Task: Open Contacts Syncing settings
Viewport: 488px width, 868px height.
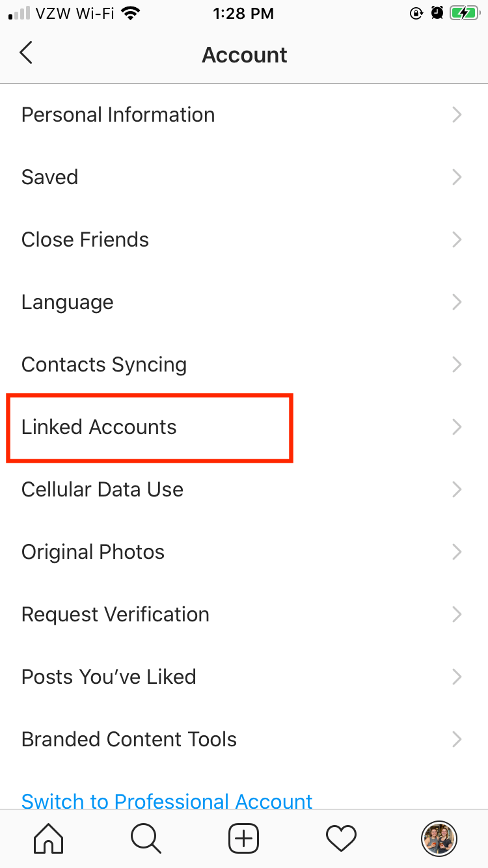Action: 244,364
